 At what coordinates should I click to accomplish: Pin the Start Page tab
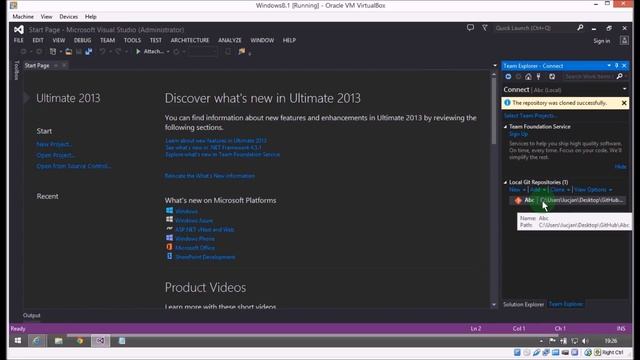[x=56, y=65]
